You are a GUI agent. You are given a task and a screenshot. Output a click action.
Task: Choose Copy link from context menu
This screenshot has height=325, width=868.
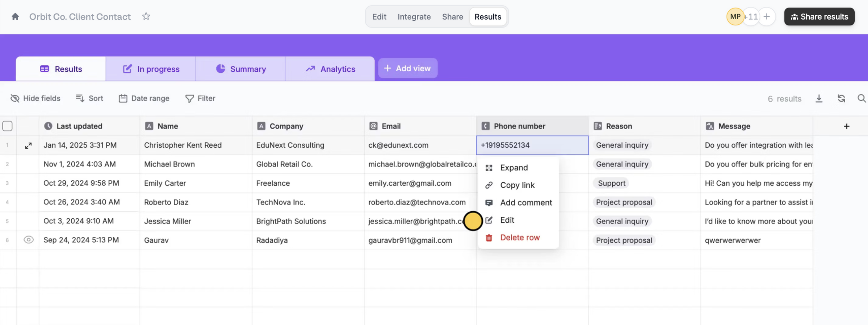coord(518,185)
